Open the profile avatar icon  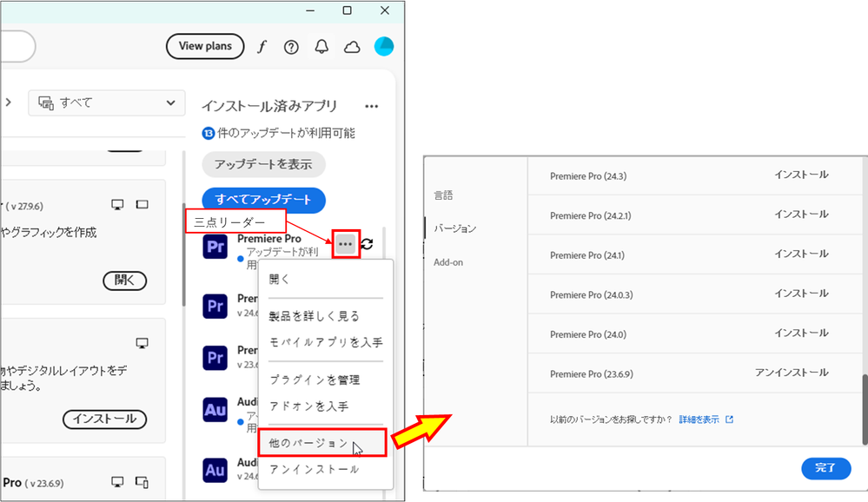coord(383,46)
